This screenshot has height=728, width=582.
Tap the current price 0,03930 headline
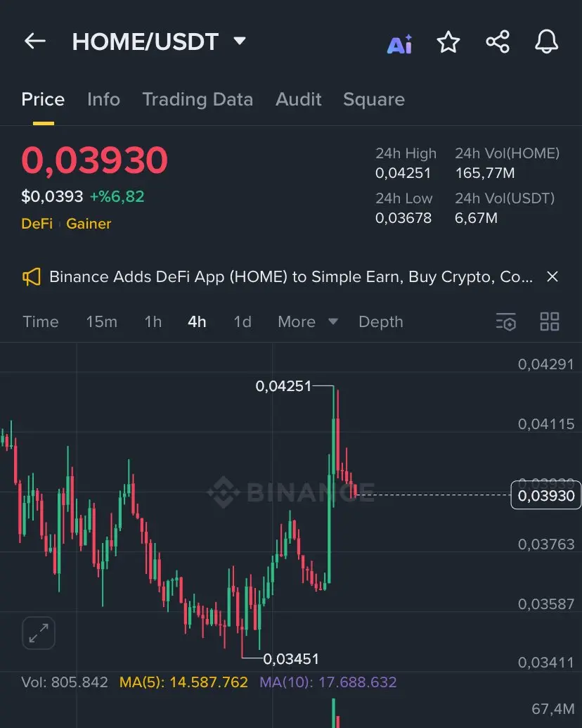click(94, 160)
